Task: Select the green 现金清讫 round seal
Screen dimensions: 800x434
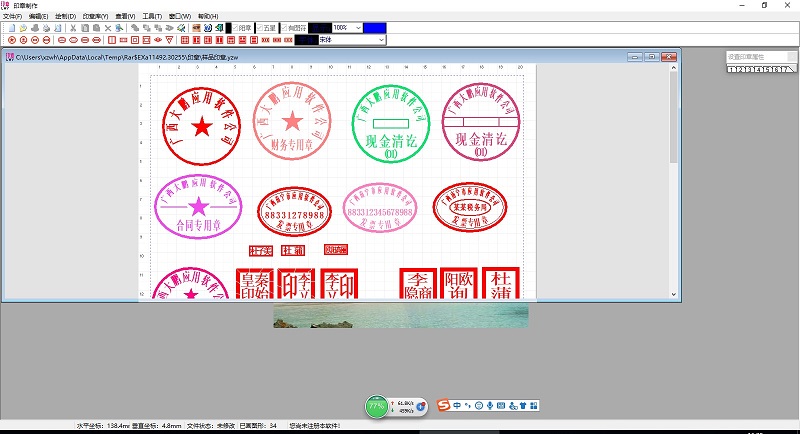Action: (391, 124)
